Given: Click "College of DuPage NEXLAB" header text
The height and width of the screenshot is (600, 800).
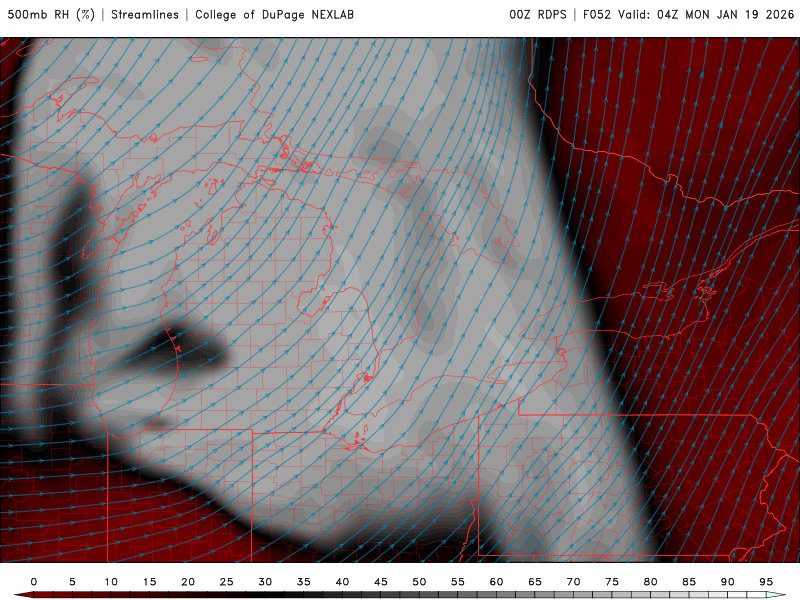Looking at the screenshot, I should point(274,15).
